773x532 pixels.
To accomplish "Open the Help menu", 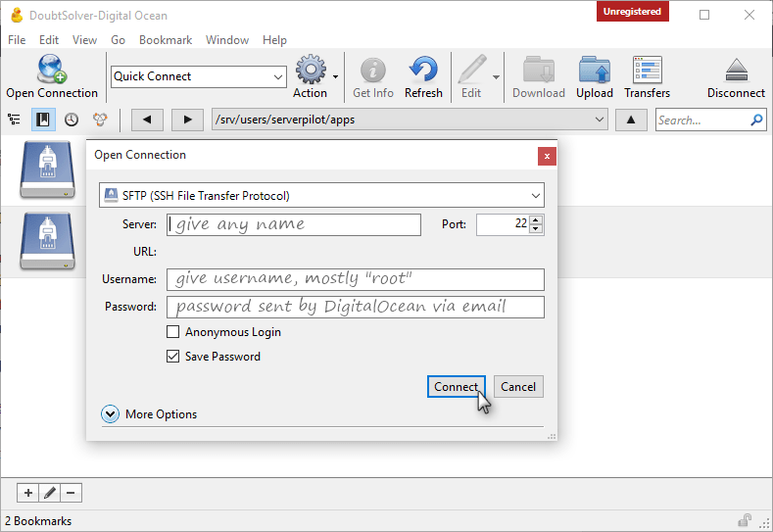I will coord(274,40).
